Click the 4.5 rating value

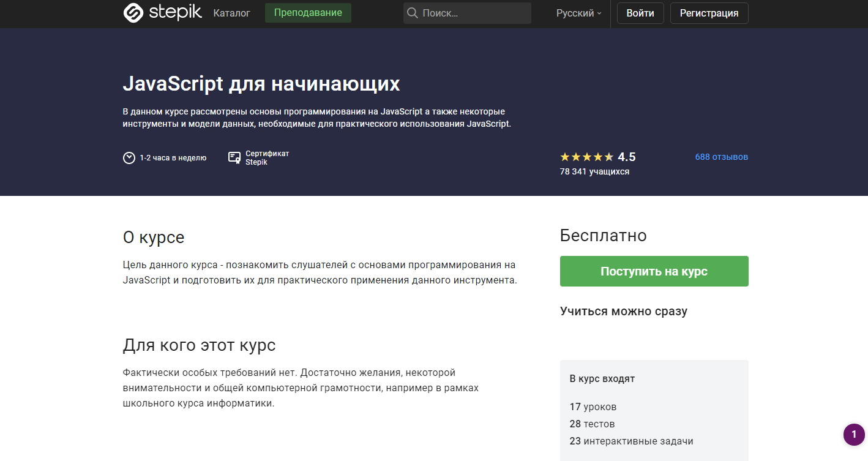(x=627, y=157)
